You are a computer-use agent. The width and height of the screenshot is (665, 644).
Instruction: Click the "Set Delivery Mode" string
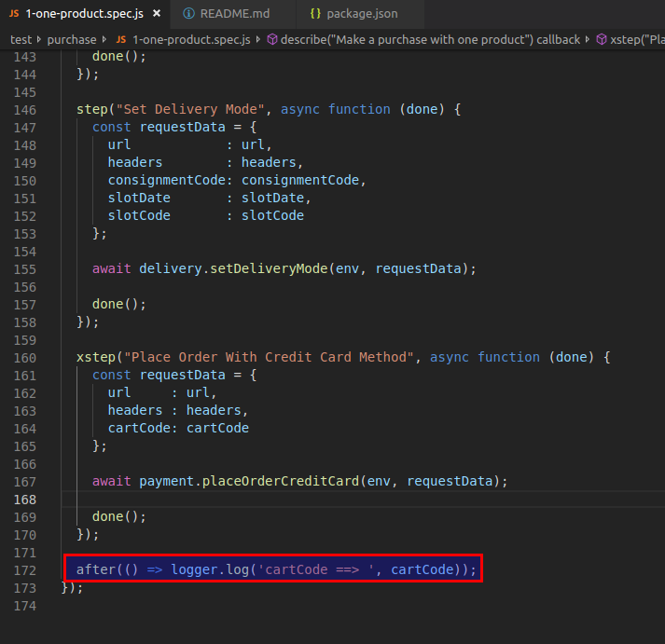click(190, 109)
